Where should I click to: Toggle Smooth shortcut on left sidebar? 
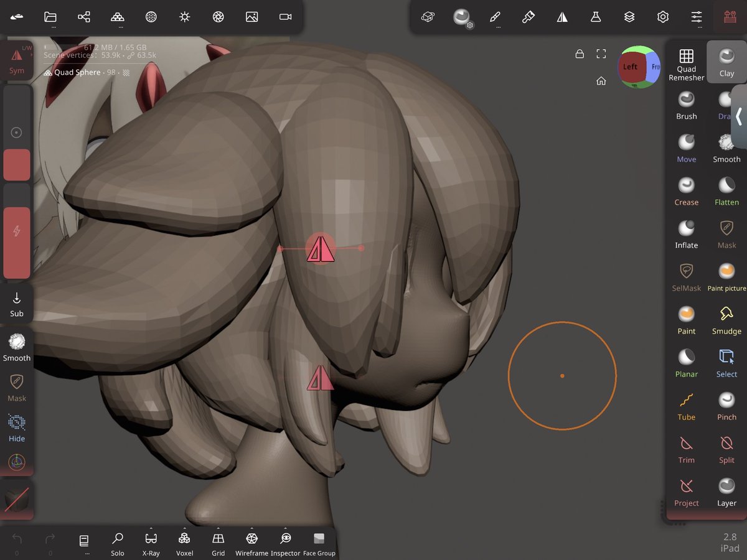17,347
